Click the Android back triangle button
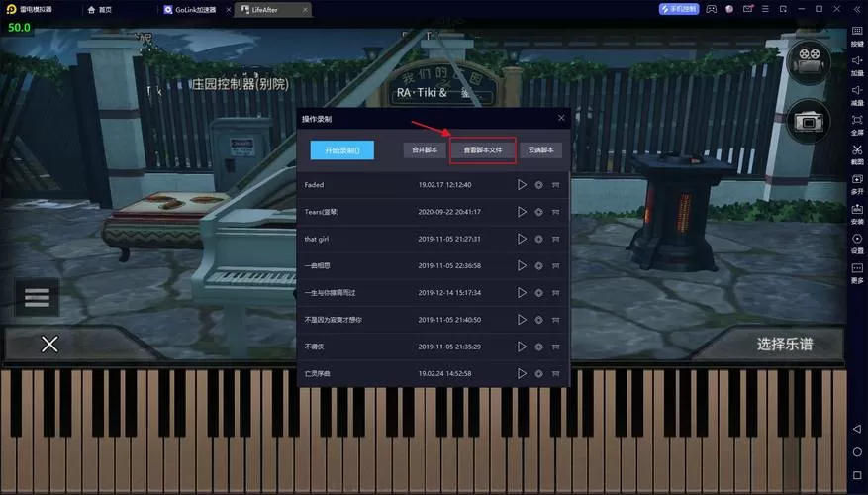 [x=857, y=429]
